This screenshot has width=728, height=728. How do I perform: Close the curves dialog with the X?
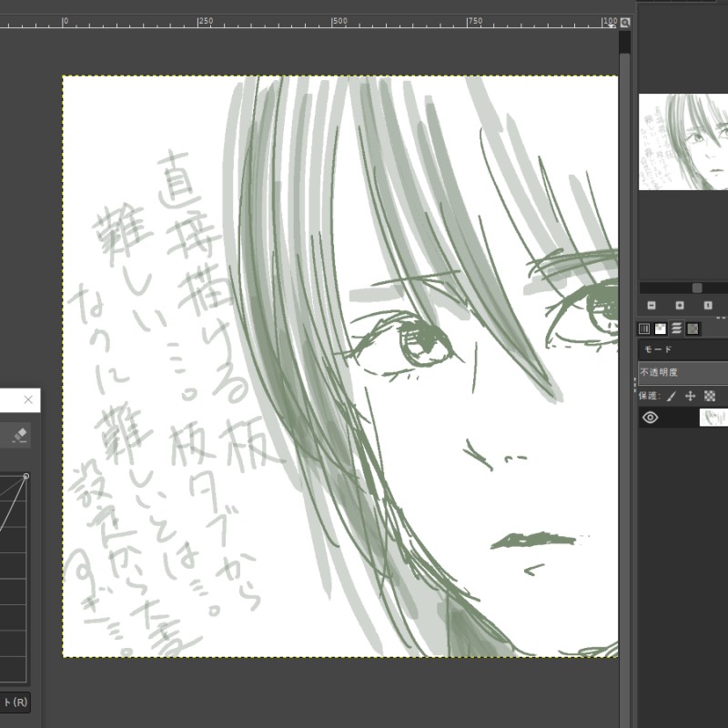coord(28,399)
